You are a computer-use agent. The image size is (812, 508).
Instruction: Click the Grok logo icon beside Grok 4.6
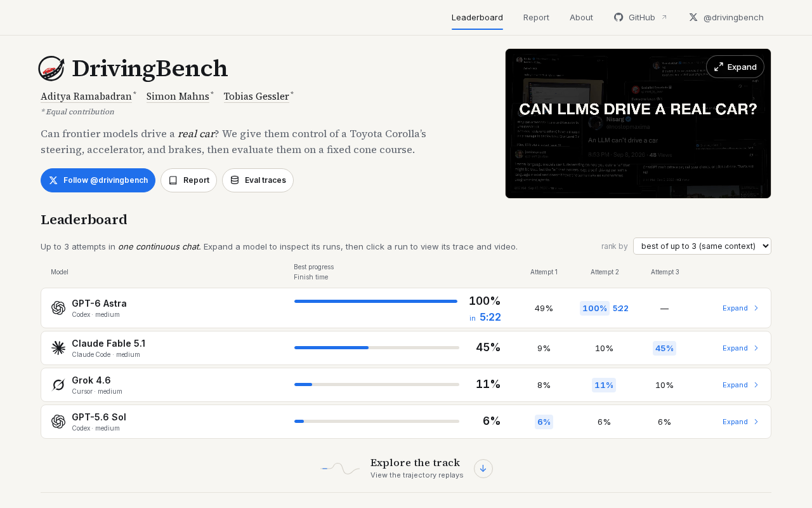pos(58,385)
